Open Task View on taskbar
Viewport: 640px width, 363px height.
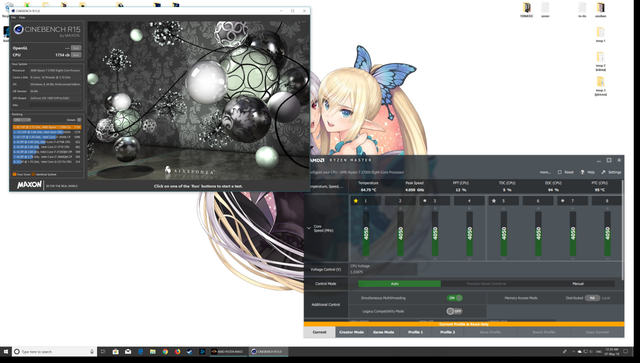[103, 351]
